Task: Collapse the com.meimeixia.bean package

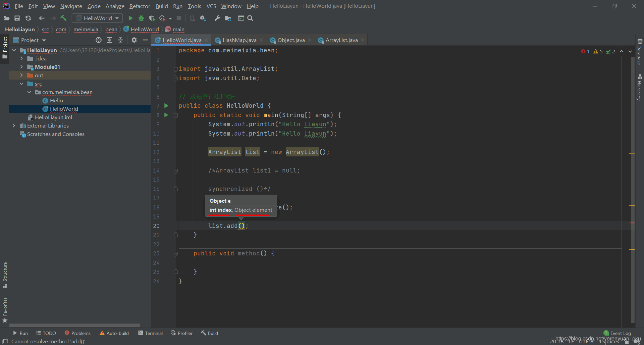Action: pyautogui.click(x=29, y=92)
